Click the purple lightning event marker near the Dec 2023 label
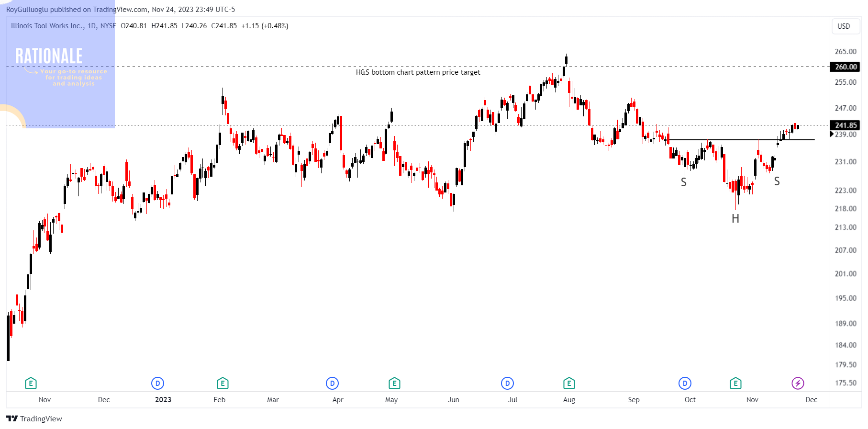 (x=798, y=384)
